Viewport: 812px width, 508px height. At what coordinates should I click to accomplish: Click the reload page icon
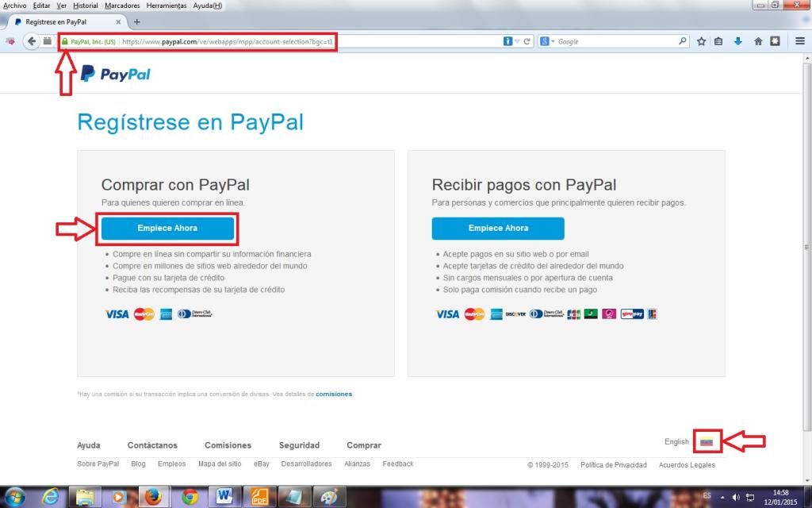pyautogui.click(x=527, y=41)
